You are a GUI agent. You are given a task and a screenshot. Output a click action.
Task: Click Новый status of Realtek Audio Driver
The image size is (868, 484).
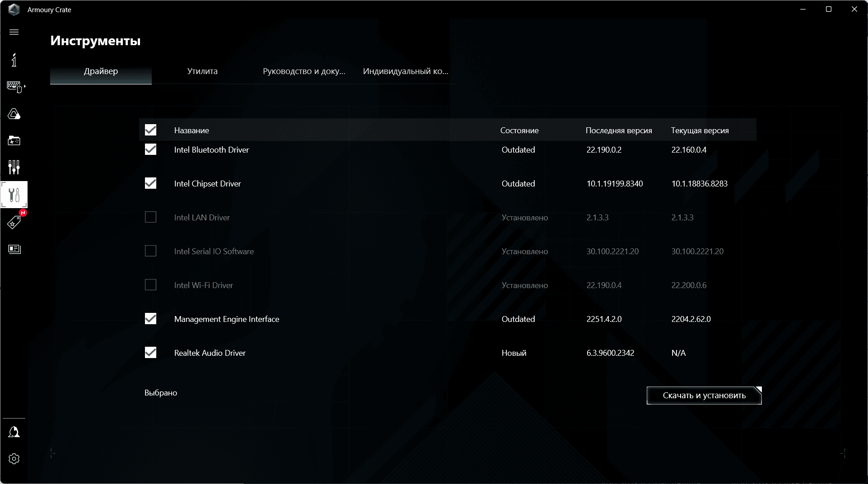(514, 353)
